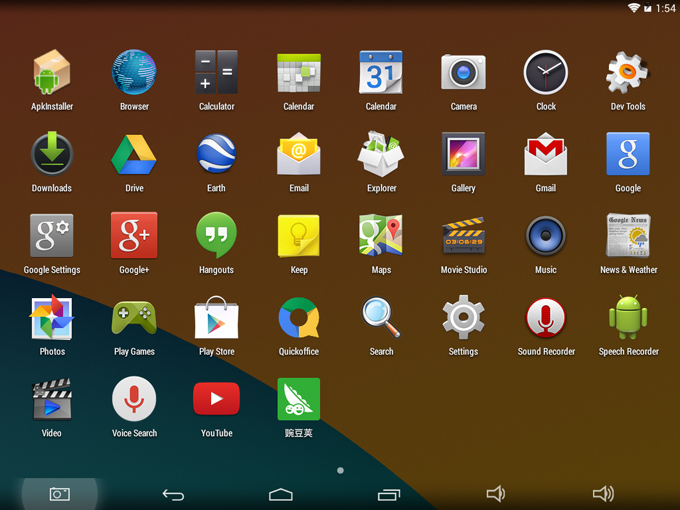The image size is (680, 510).
Task: Open the Settings gear app
Action: [x=463, y=317]
